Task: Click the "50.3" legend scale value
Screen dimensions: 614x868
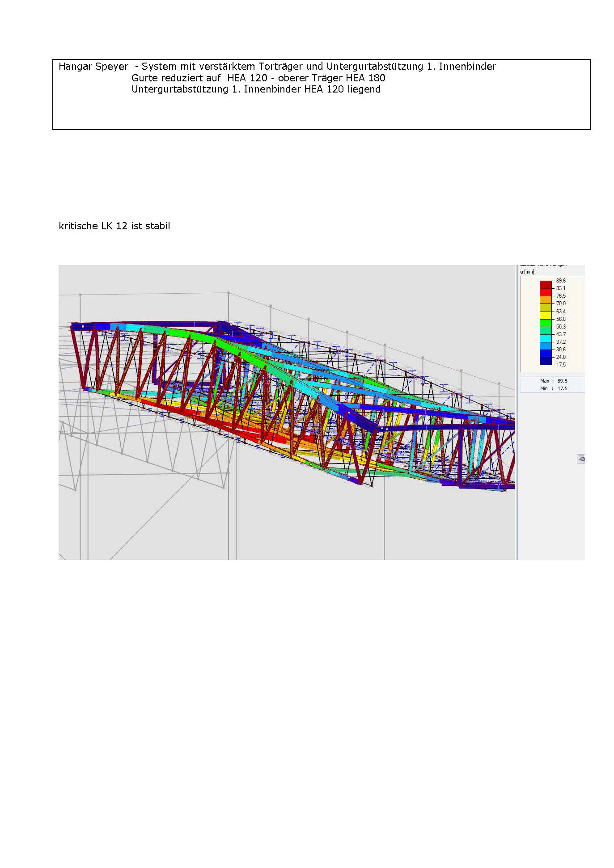Action: coord(561,327)
